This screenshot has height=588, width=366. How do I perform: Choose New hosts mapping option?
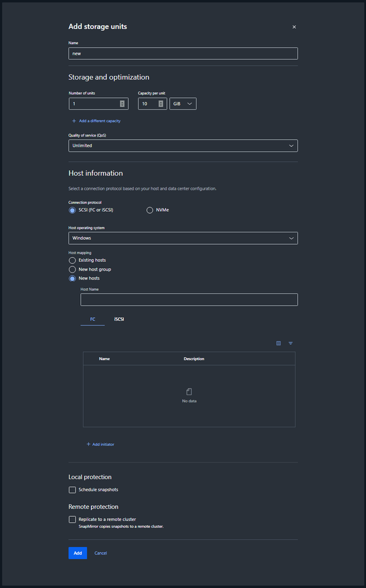coord(72,278)
